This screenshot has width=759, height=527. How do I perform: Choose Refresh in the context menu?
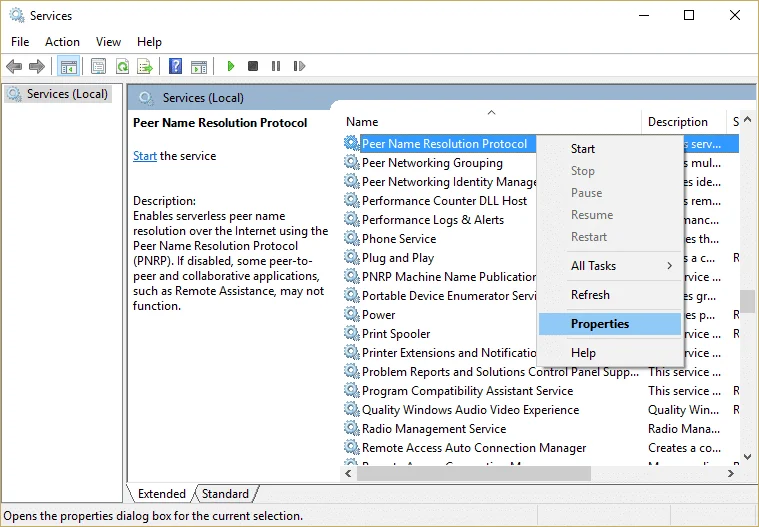pos(610,295)
